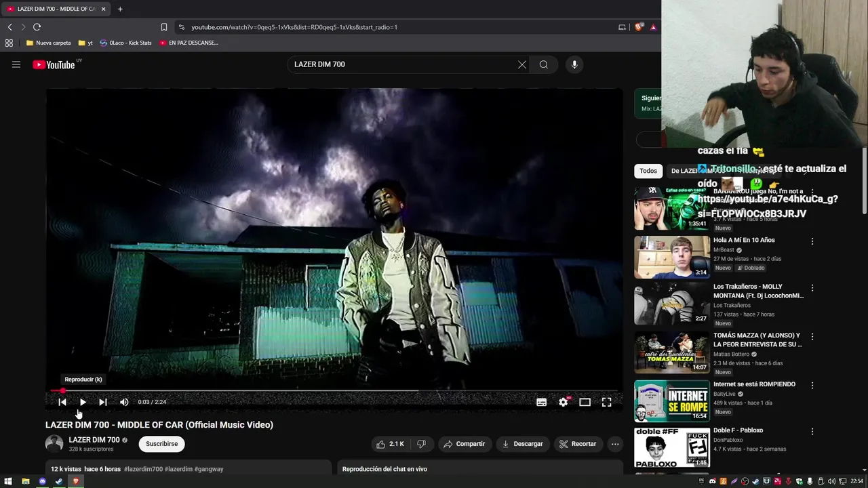Open the options menu for Internet se está ROMPIENDO
868x488 pixels.
point(812,385)
